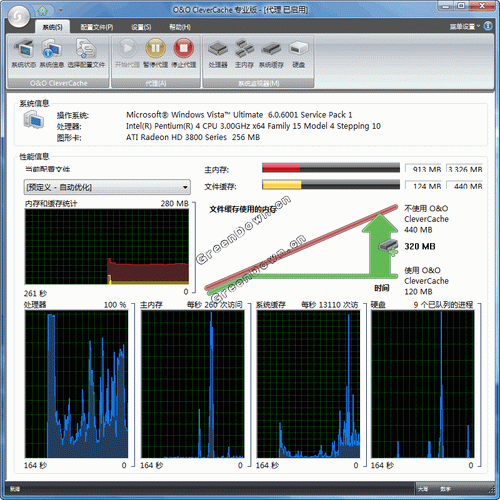Image resolution: width=500 pixels, height=500 pixels.
Task: Click the Intel Pentium 4 processor text
Action: coord(253,126)
